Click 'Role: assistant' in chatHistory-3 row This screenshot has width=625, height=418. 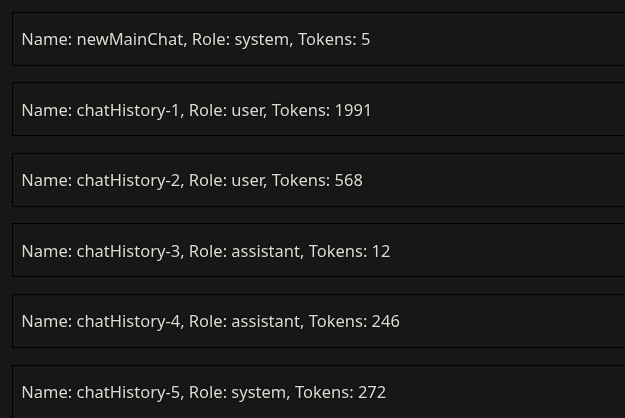245,251
